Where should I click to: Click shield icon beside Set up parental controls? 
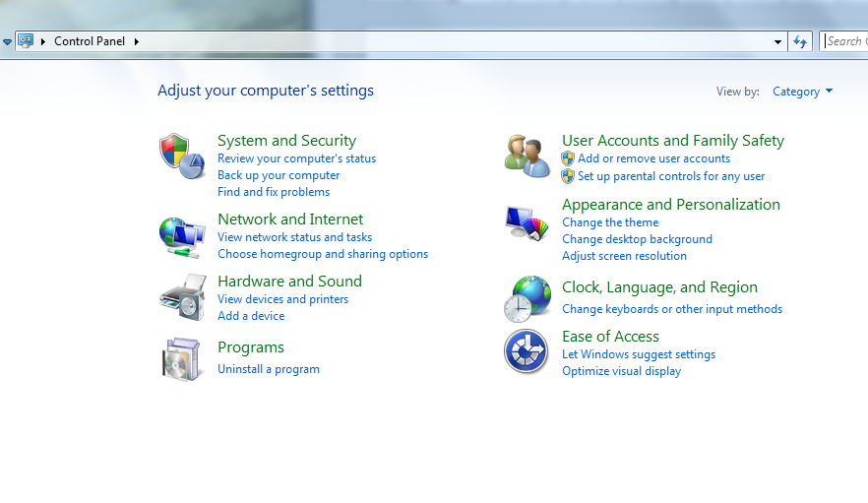click(568, 177)
